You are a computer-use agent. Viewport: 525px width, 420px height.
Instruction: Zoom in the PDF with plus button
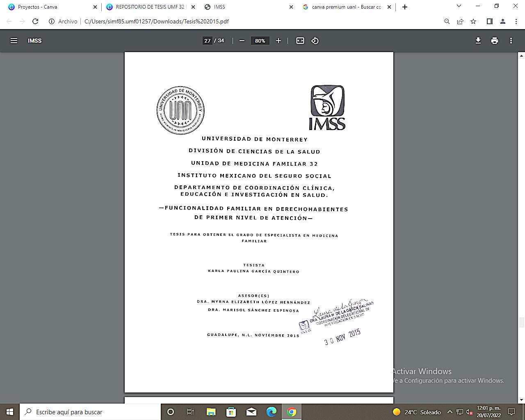[x=278, y=41]
